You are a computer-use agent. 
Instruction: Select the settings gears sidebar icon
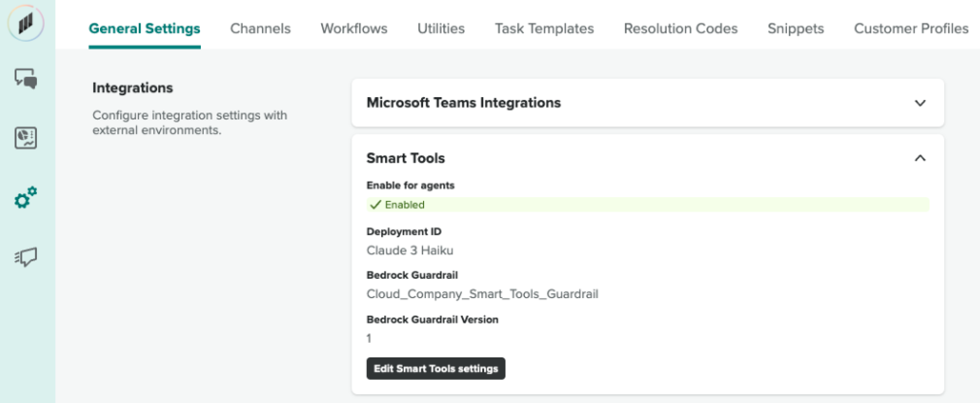pyautogui.click(x=26, y=198)
